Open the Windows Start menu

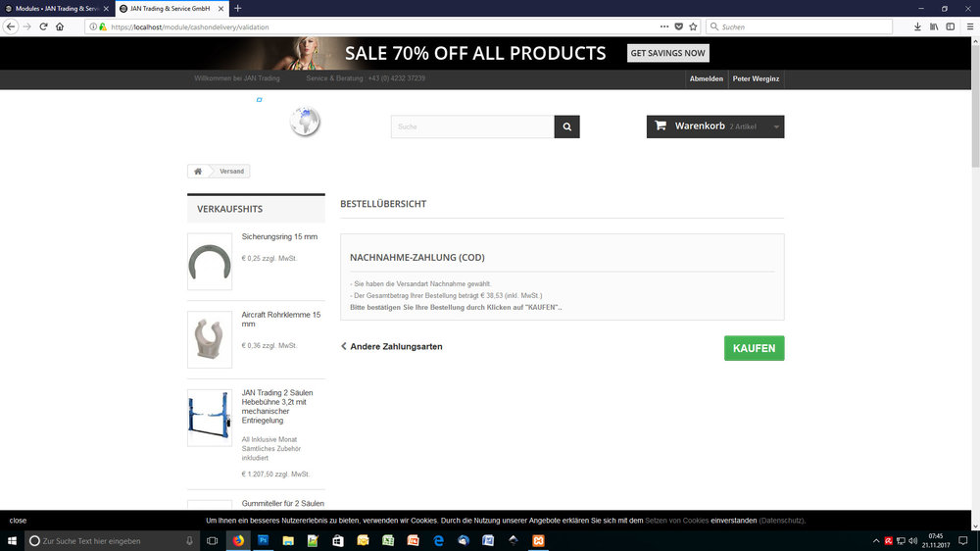(12, 541)
